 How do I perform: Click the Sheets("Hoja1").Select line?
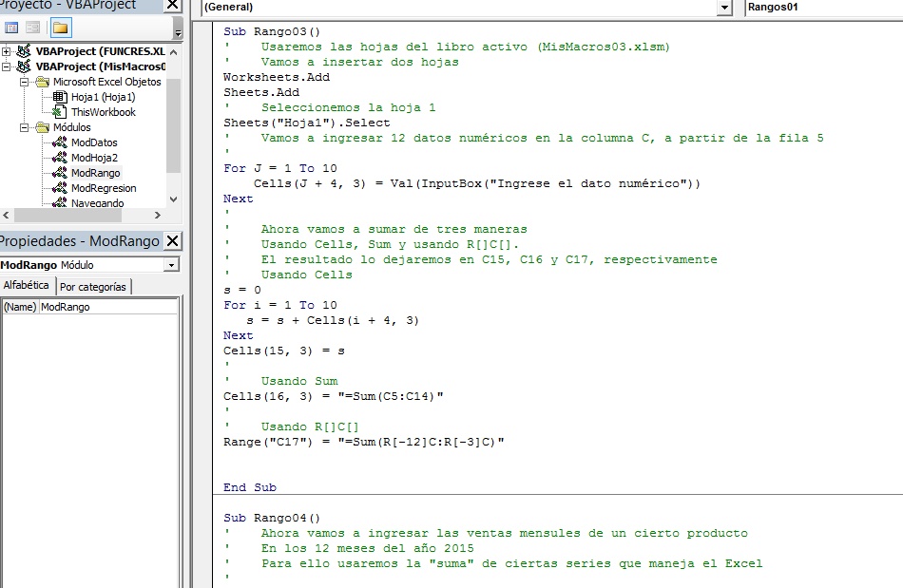pyautogui.click(x=306, y=123)
